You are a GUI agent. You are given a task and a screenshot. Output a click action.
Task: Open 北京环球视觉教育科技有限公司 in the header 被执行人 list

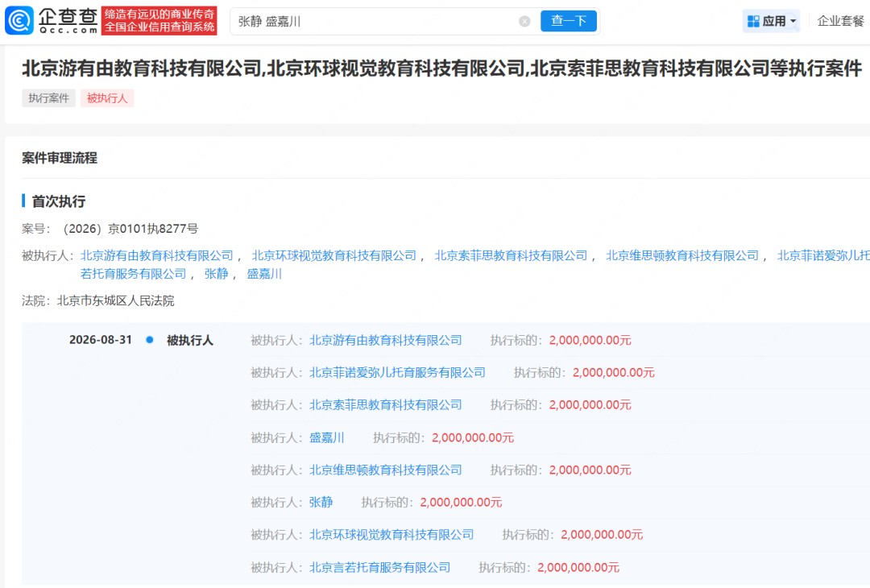click(334, 255)
